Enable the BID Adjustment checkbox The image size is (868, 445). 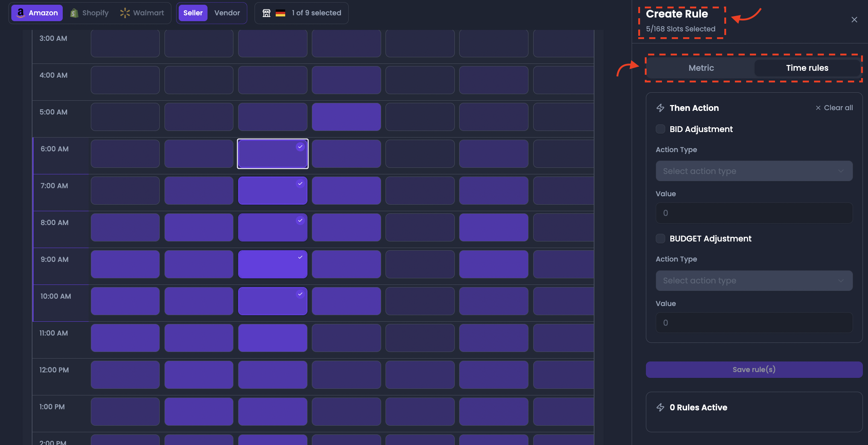(x=660, y=129)
